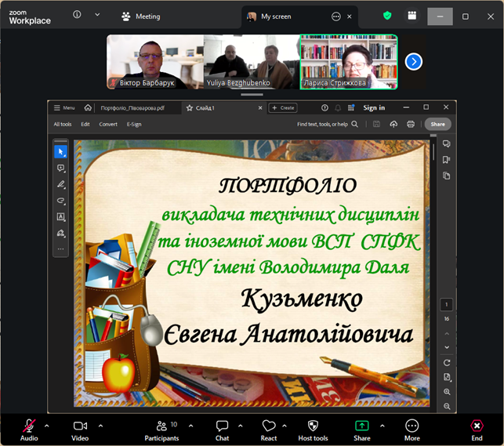
Task: Switch to the Meeting tab
Action: [x=141, y=16]
